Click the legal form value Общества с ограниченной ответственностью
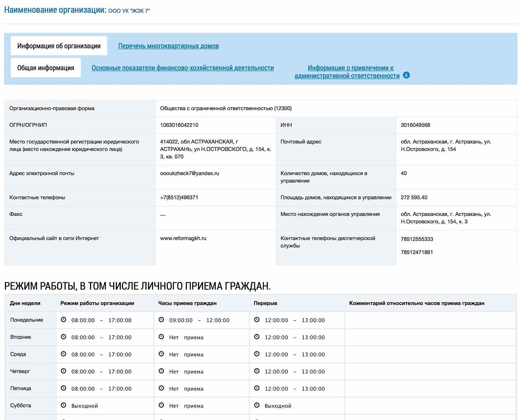This screenshot has height=420, width=522. 226,108
